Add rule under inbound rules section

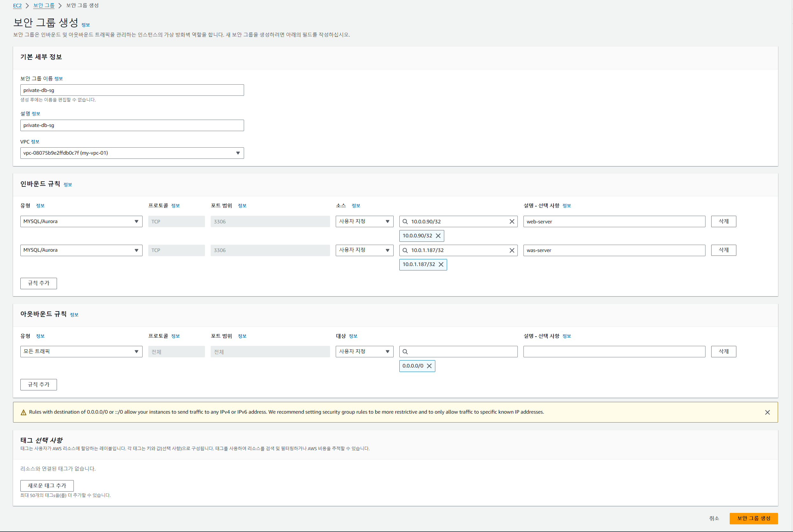click(39, 283)
